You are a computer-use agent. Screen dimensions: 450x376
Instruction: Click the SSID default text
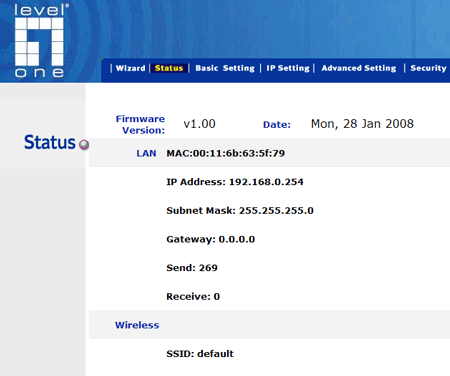coord(200,354)
